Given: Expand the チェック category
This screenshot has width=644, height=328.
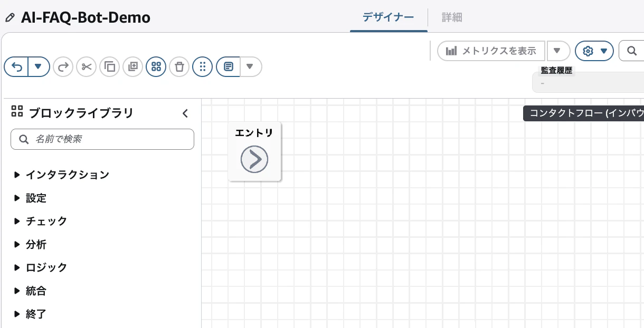Looking at the screenshot, I should [x=41, y=221].
